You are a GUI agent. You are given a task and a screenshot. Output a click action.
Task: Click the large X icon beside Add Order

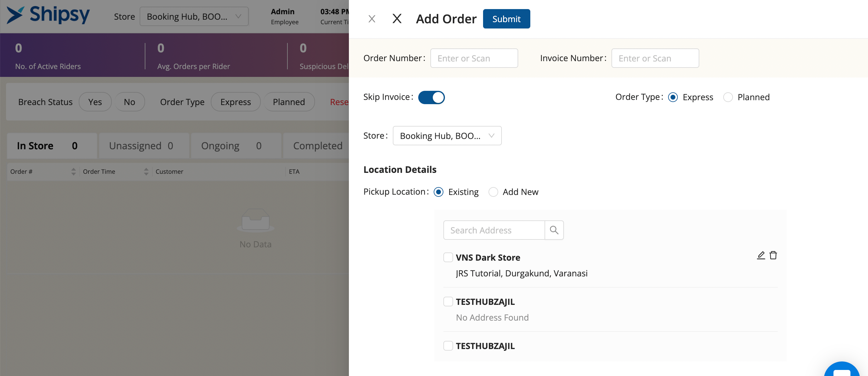click(x=397, y=18)
